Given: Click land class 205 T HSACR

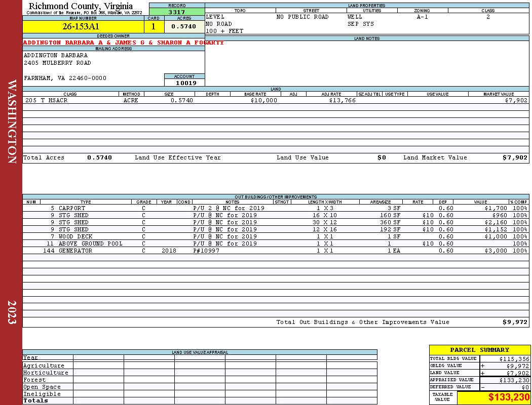Looking at the screenshot, I should coord(47,100).
